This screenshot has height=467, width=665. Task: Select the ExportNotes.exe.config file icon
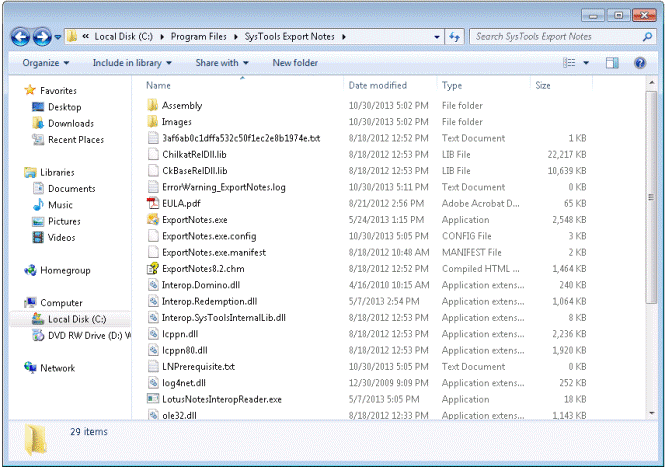point(153,236)
